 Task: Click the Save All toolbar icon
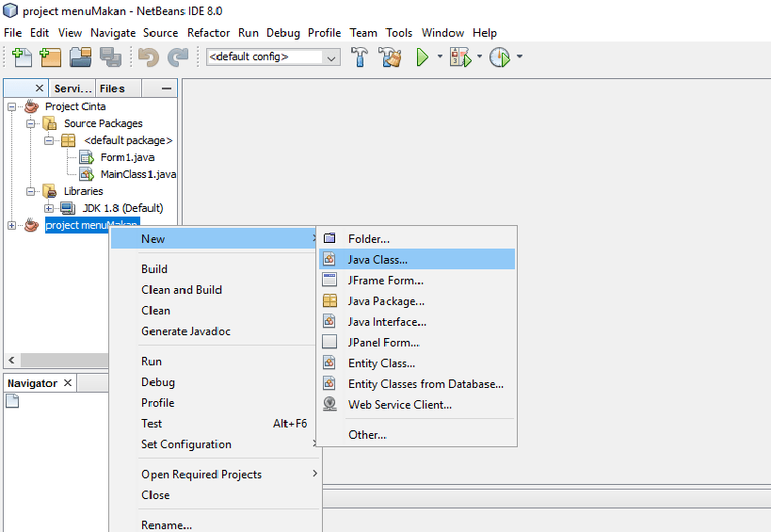(111, 57)
